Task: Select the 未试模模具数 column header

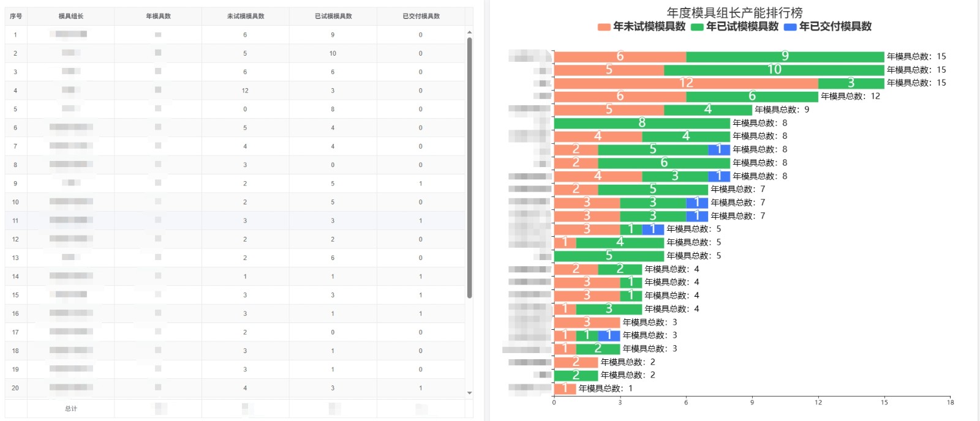Action: 246,16
